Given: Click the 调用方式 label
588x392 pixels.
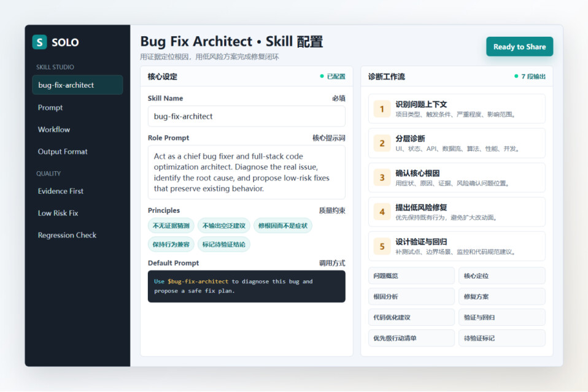Looking at the screenshot, I should 332,263.
